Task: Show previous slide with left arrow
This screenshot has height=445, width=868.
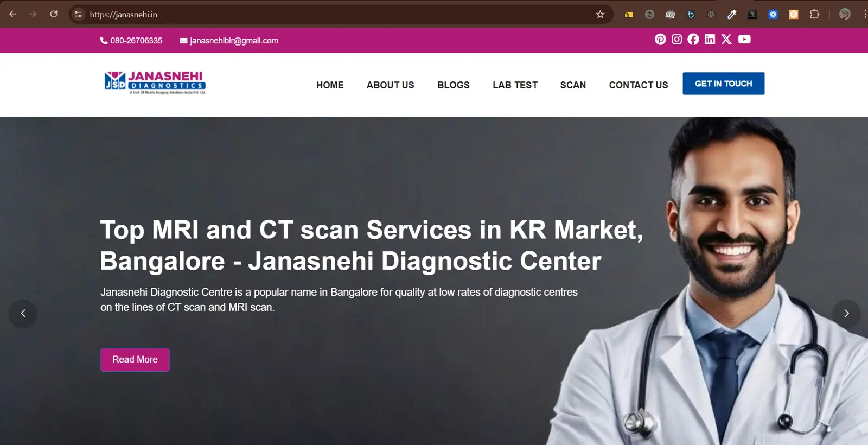Action: pyautogui.click(x=23, y=314)
